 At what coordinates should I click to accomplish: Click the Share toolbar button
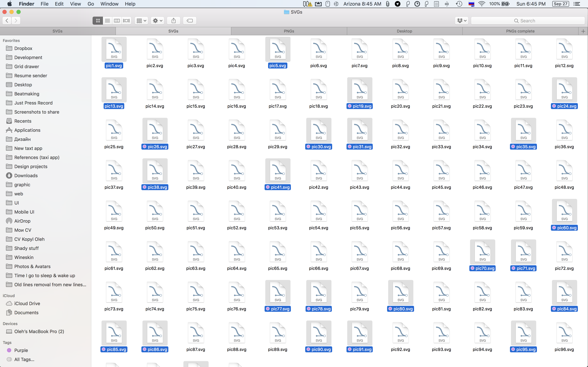173,21
